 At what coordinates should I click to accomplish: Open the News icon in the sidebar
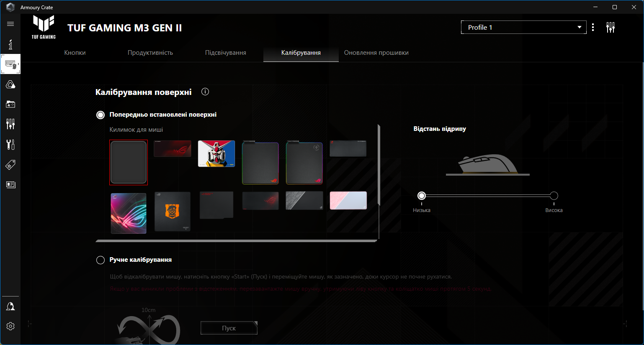10,184
